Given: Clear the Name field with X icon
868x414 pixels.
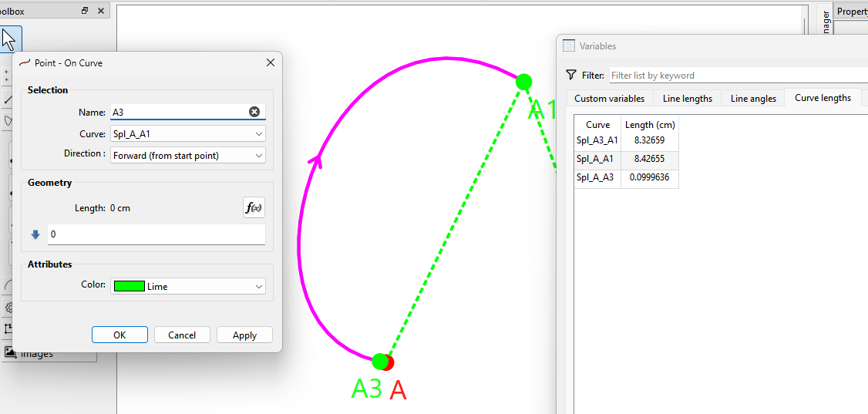Looking at the screenshot, I should [x=254, y=112].
